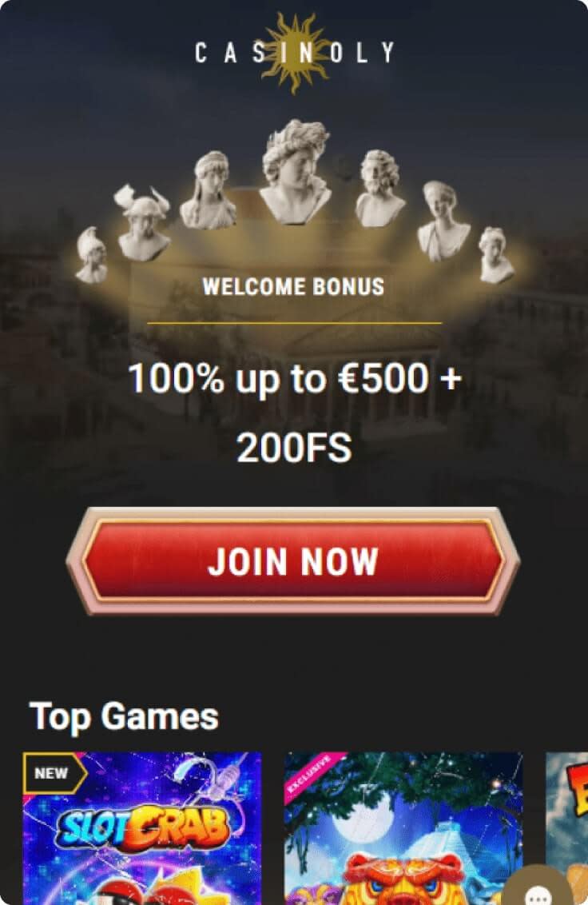Click the NEW badge on Slot Crab

click(x=54, y=773)
